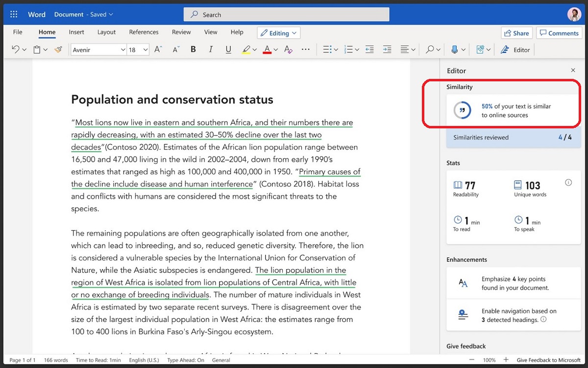
Task: Expand highlight color dropdown arrow
Action: [x=255, y=49]
